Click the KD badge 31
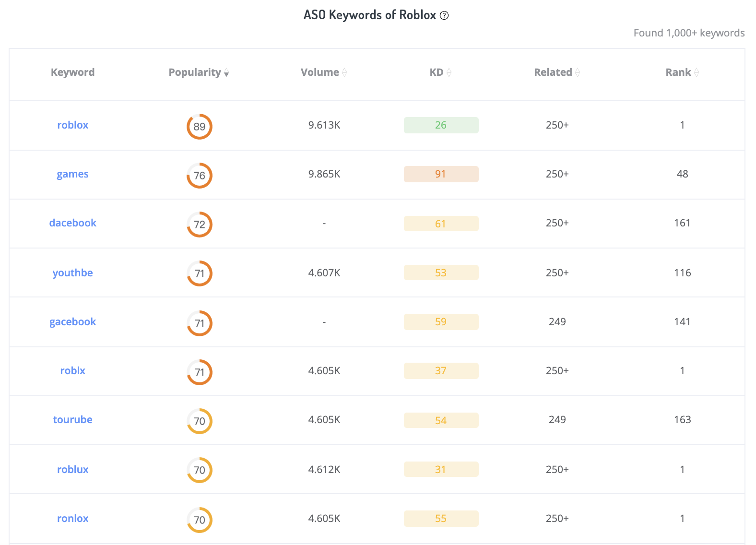Image resolution: width=756 pixels, height=545 pixels. (x=441, y=469)
